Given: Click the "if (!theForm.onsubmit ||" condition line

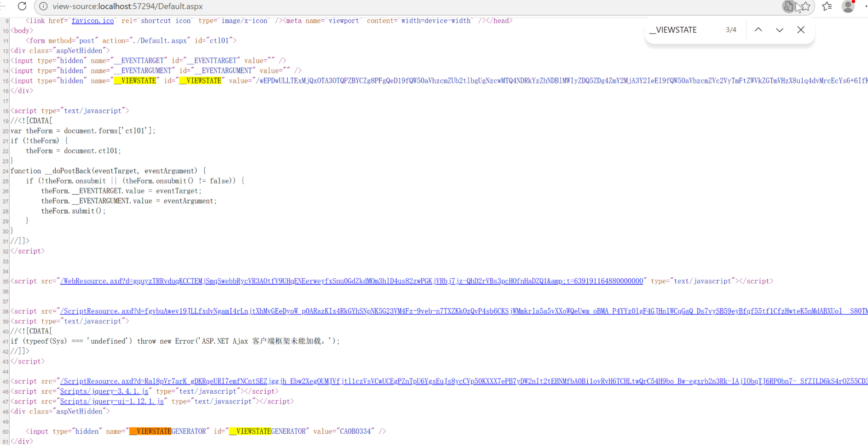Looking at the screenshot, I should pyautogui.click(x=135, y=181).
